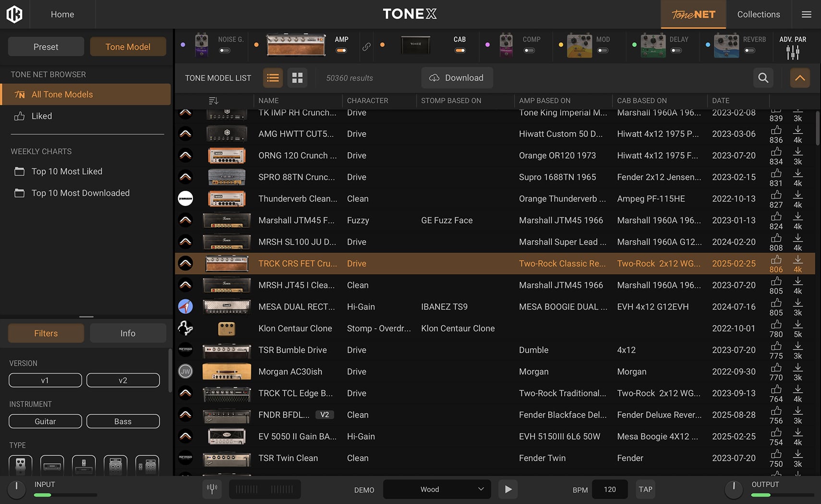Image resolution: width=821 pixels, height=504 pixels.
Task: Select the list view icon
Action: (x=273, y=78)
